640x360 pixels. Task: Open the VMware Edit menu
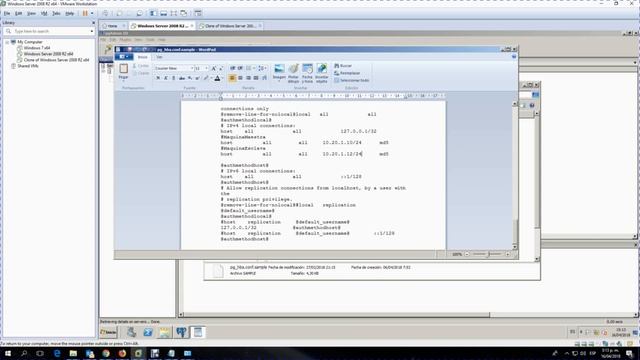click(x=18, y=13)
